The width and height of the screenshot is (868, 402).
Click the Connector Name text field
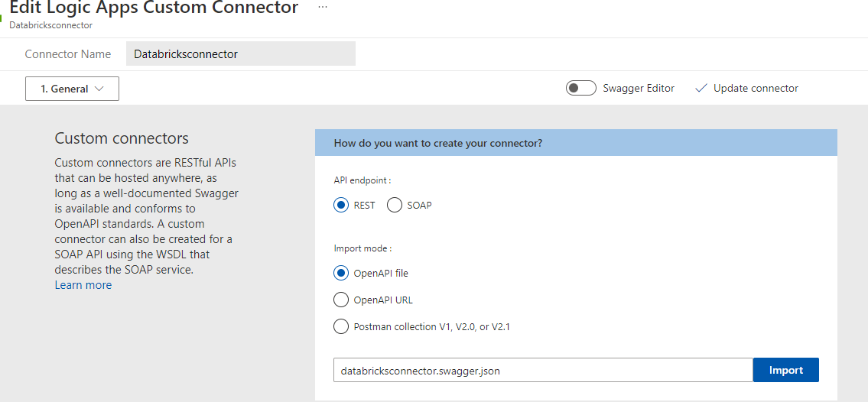click(x=240, y=54)
